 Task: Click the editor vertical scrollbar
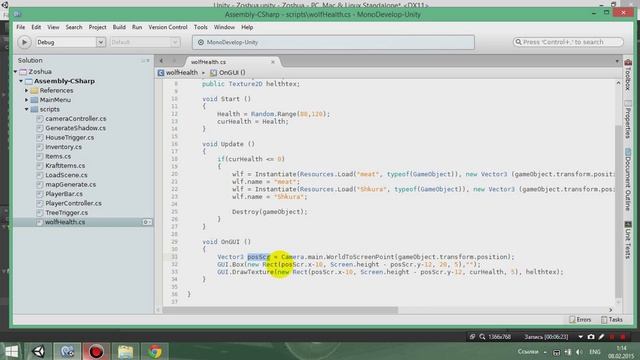pos(619,212)
